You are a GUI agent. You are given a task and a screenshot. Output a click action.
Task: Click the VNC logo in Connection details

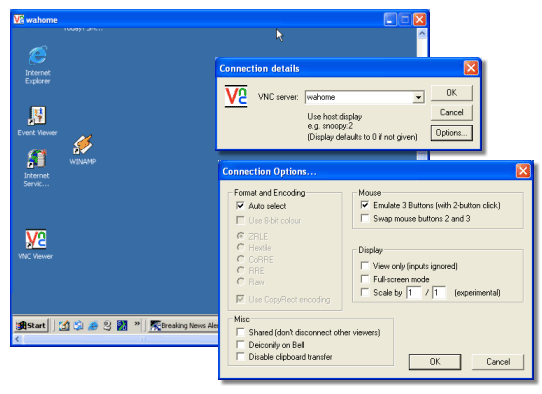click(x=236, y=96)
